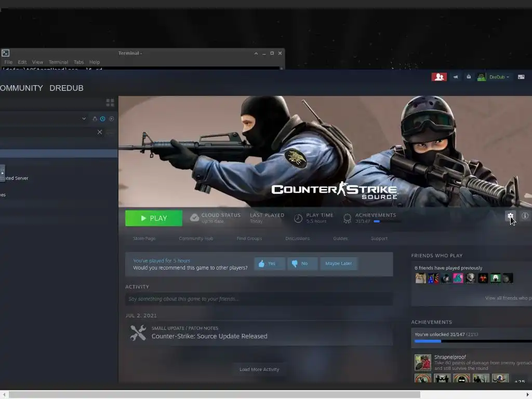The width and height of the screenshot is (532, 399).
Task: Click the SMALL UPDATE / PATCH NOTES label
Action: [185, 328]
